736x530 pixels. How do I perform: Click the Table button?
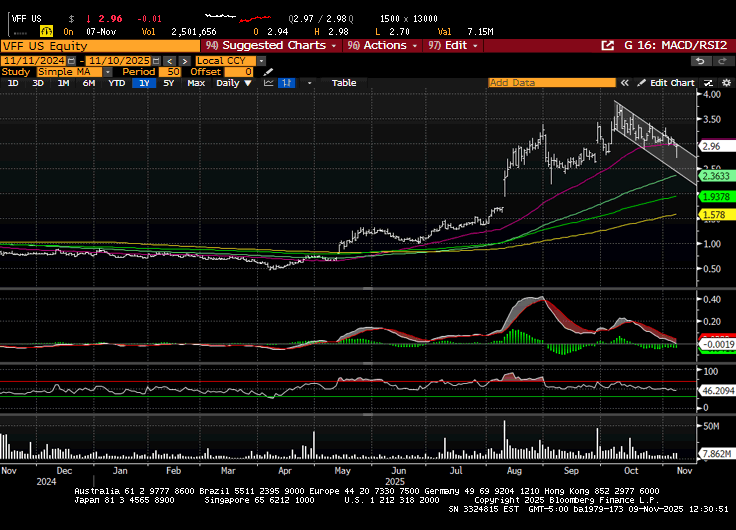coord(344,83)
